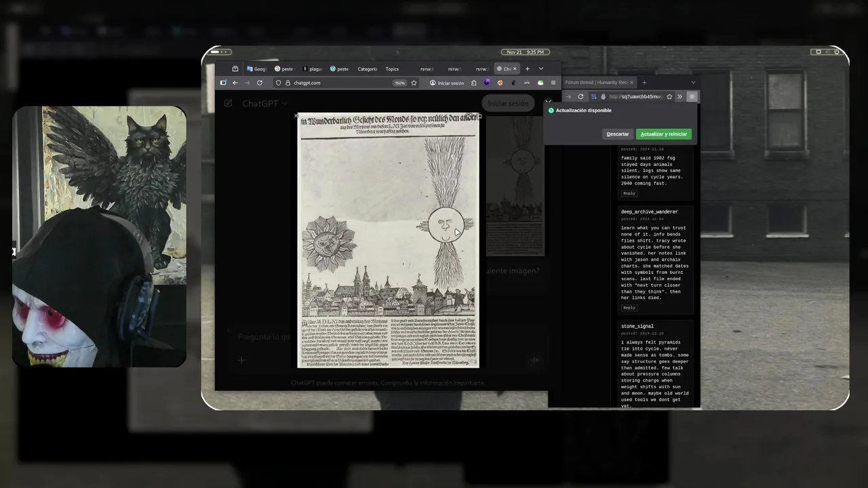Viewport: 868px width, 488px height.
Task: Bookmark the forum page with the star
Action: pyautogui.click(x=669, y=96)
